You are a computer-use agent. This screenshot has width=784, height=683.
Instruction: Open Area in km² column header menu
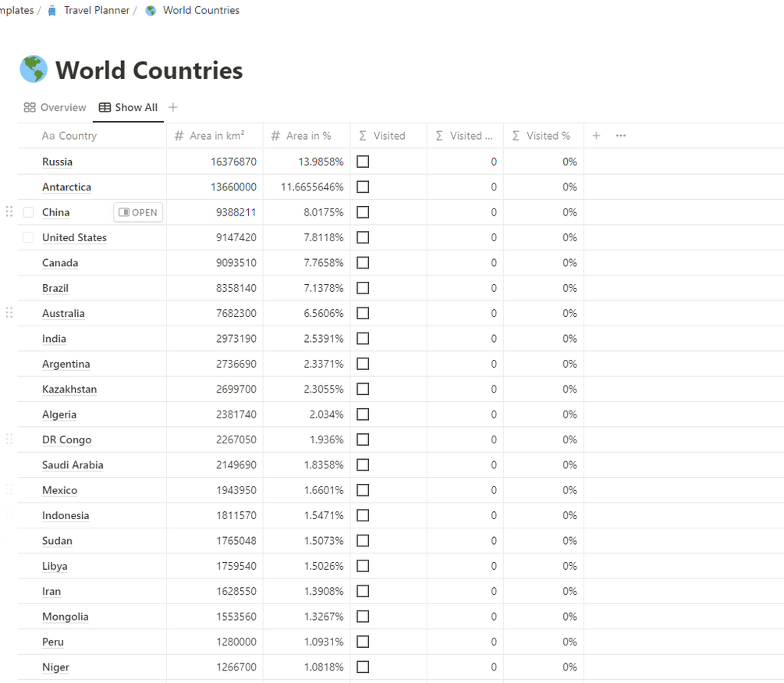[216, 136]
